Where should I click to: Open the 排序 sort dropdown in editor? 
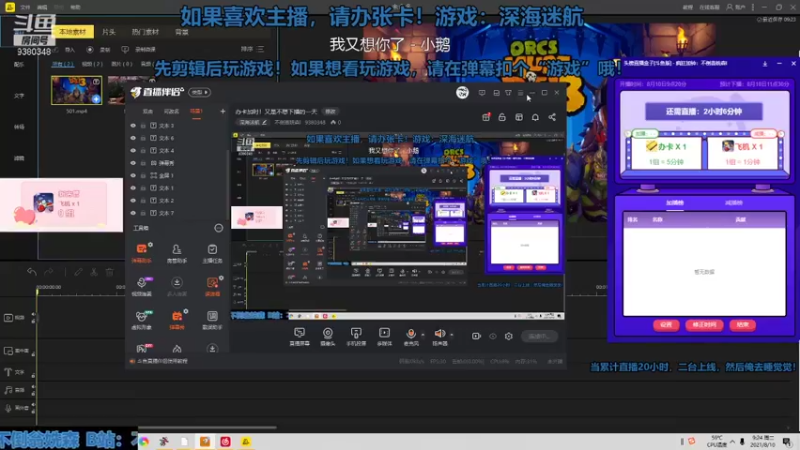pyautogui.click(x=252, y=49)
